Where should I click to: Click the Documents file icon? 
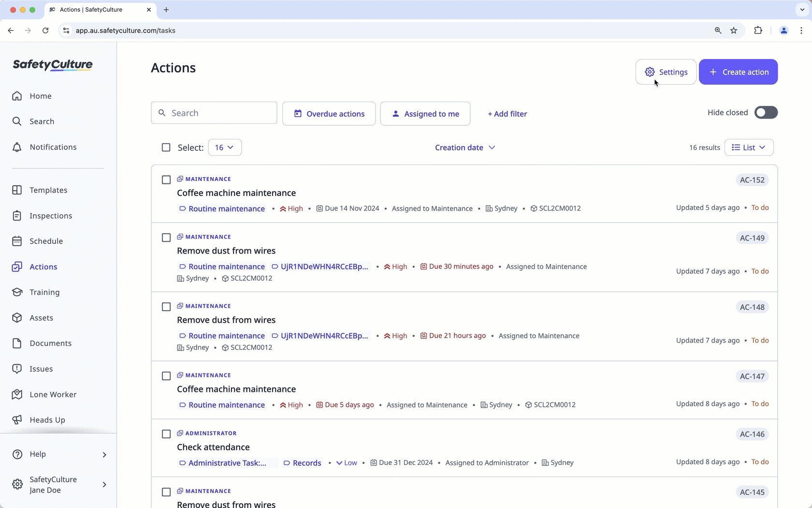[x=17, y=343]
